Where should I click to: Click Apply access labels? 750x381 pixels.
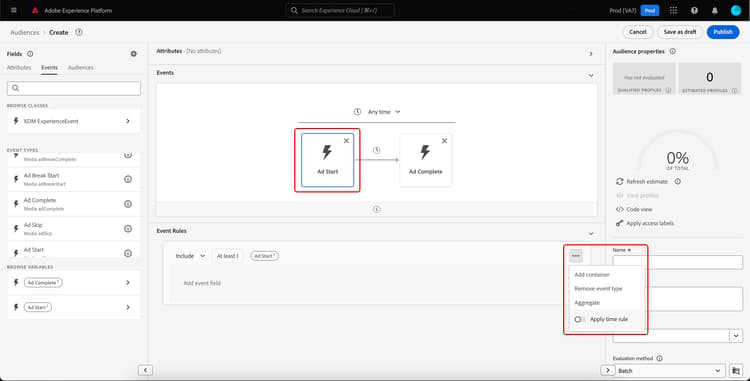pos(650,223)
